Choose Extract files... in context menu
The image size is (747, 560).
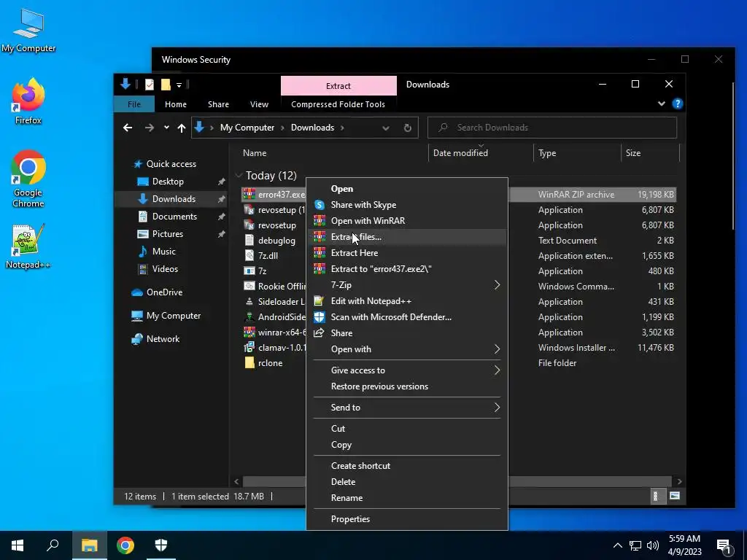407,237
